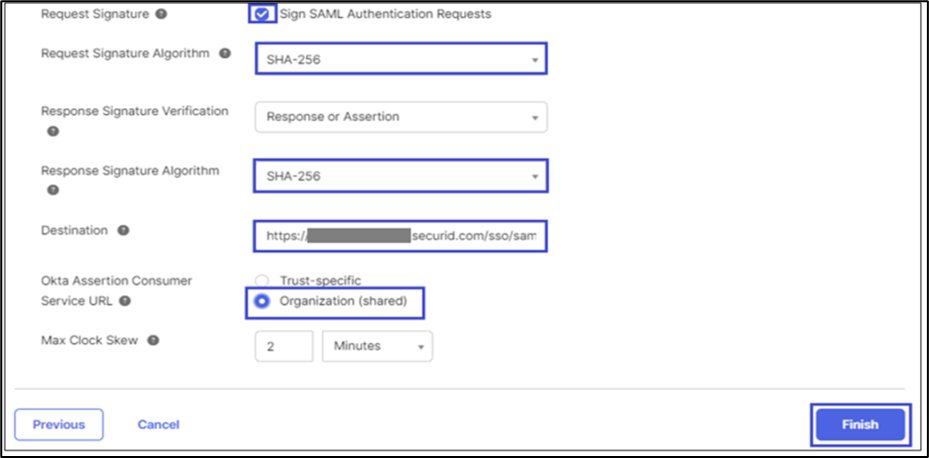Click the Sign SAML Authentication Requests label
The image size is (929, 458).
click(385, 14)
